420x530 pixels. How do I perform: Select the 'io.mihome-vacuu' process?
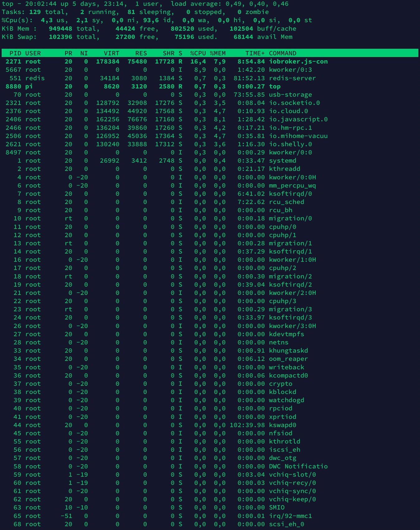(298, 136)
